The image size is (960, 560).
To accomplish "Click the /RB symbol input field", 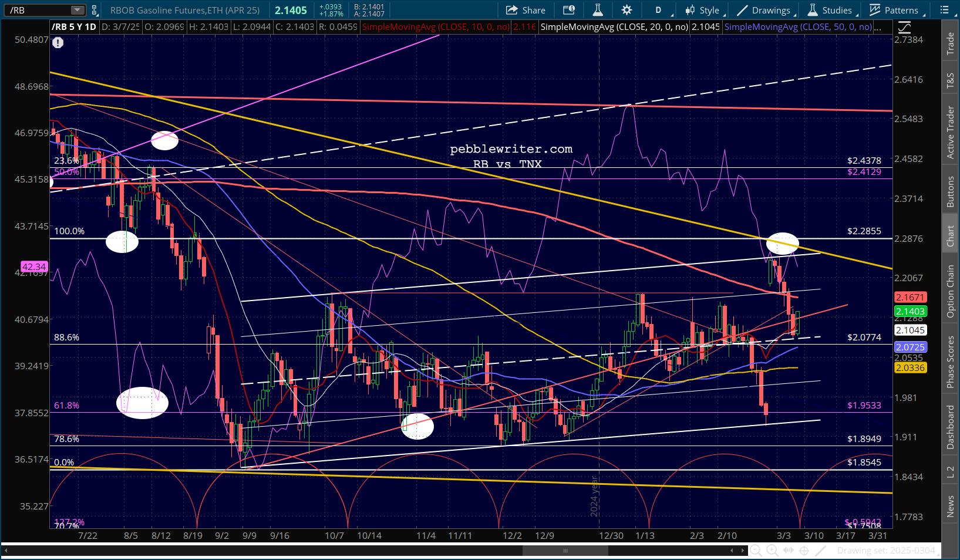I will pos(39,10).
